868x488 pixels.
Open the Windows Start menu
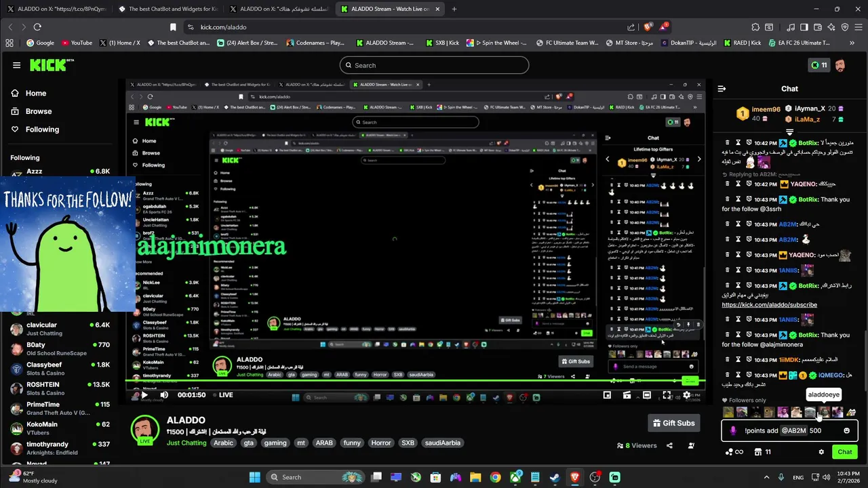pyautogui.click(x=254, y=477)
